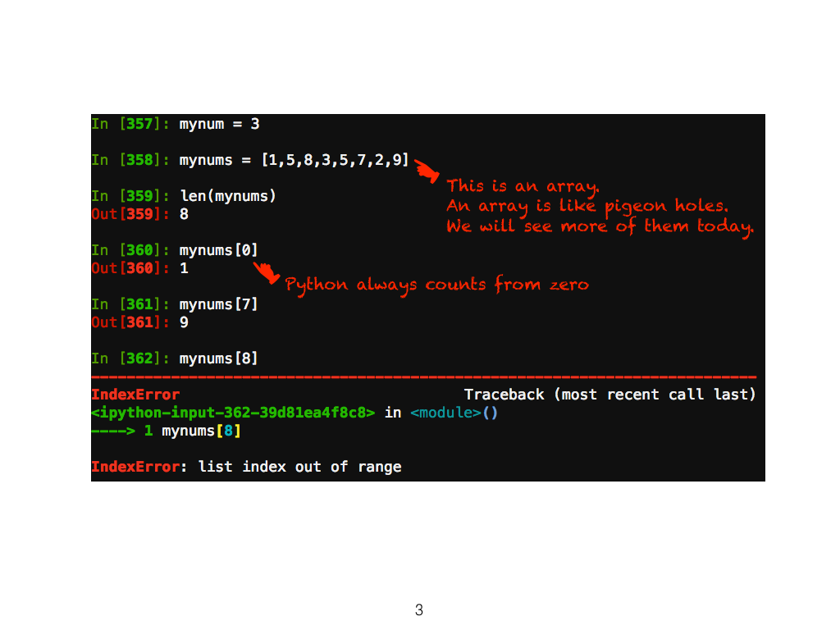The image size is (840, 630).
Task: Click the Out[359] result value 8
Action: pos(184,214)
